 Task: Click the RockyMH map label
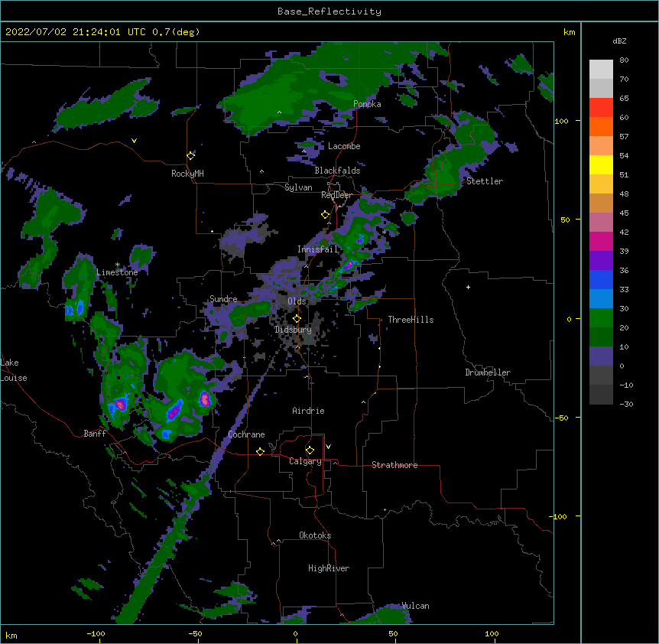pyautogui.click(x=187, y=174)
